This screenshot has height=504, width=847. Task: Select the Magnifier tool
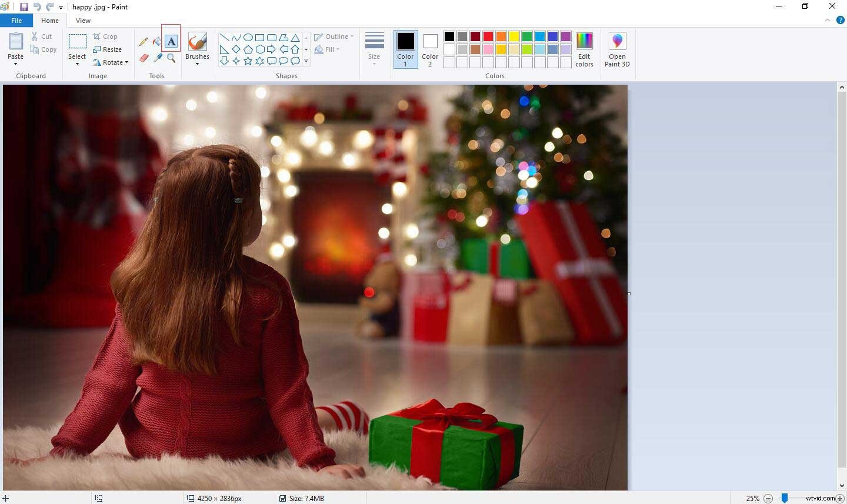(171, 59)
